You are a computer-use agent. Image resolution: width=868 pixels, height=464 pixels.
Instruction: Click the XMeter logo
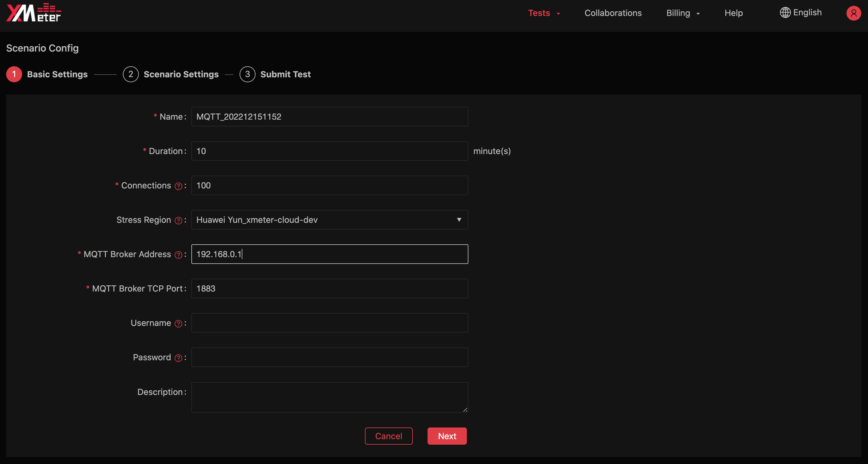point(34,13)
